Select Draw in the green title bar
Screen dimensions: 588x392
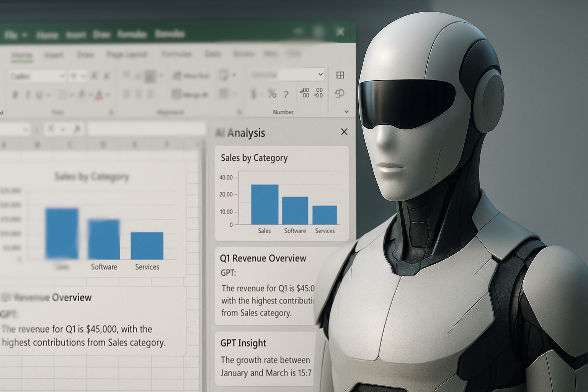click(x=102, y=35)
